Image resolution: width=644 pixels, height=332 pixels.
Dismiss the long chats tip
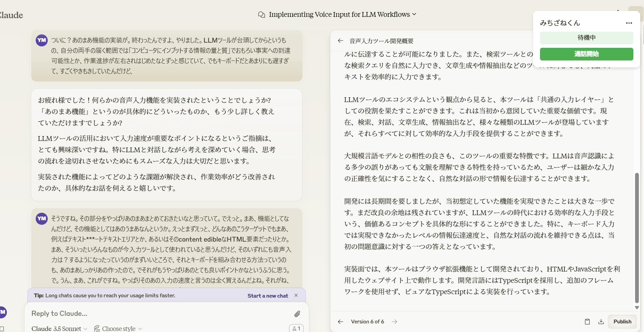coord(296,296)
